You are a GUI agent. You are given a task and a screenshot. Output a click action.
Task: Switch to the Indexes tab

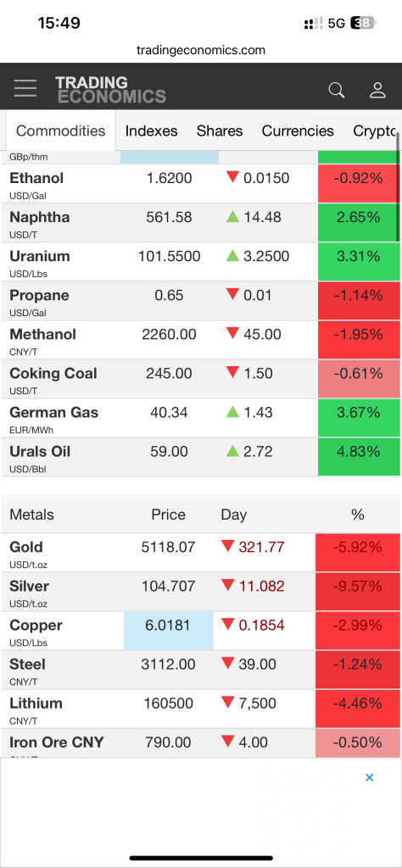(x=151, y=131)
